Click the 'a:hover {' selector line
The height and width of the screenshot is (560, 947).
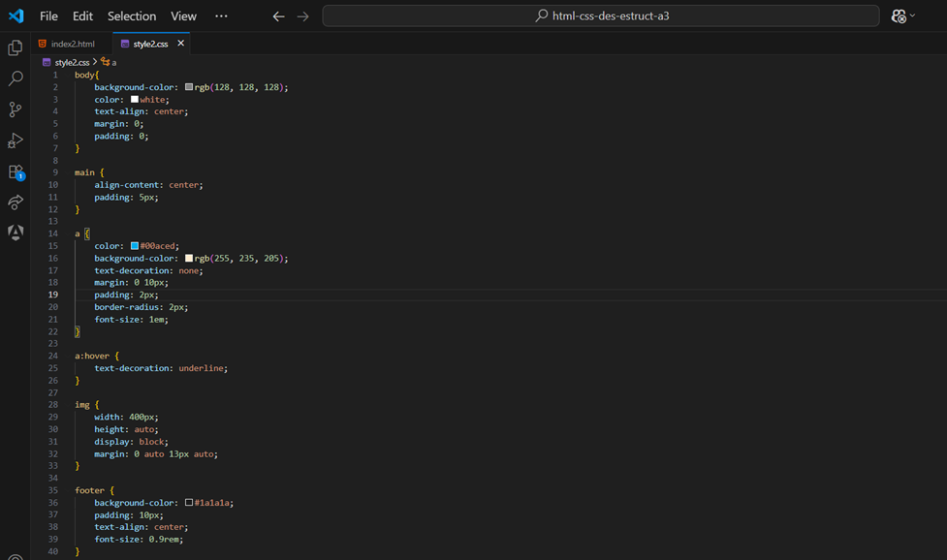pyautogui.click(x=97, y=356)
